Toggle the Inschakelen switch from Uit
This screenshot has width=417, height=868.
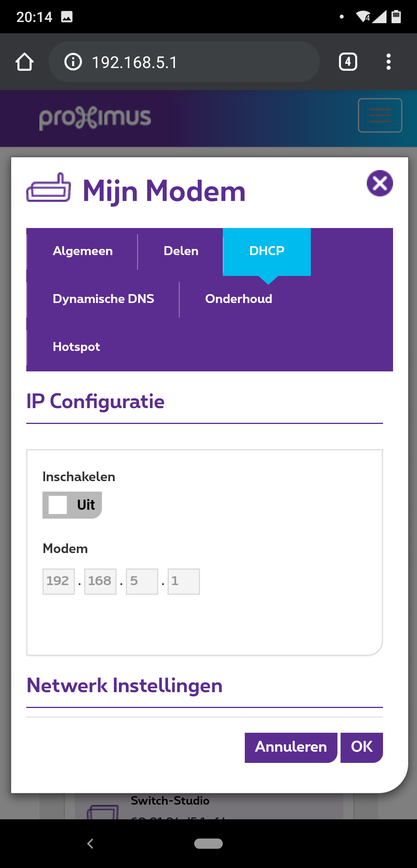72,505
